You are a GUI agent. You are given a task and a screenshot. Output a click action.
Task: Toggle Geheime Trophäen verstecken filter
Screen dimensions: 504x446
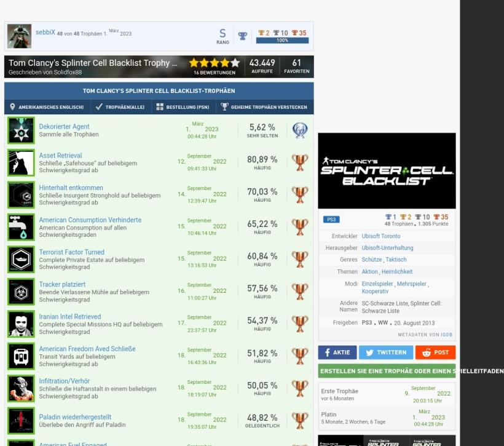(x=264, y=107)
